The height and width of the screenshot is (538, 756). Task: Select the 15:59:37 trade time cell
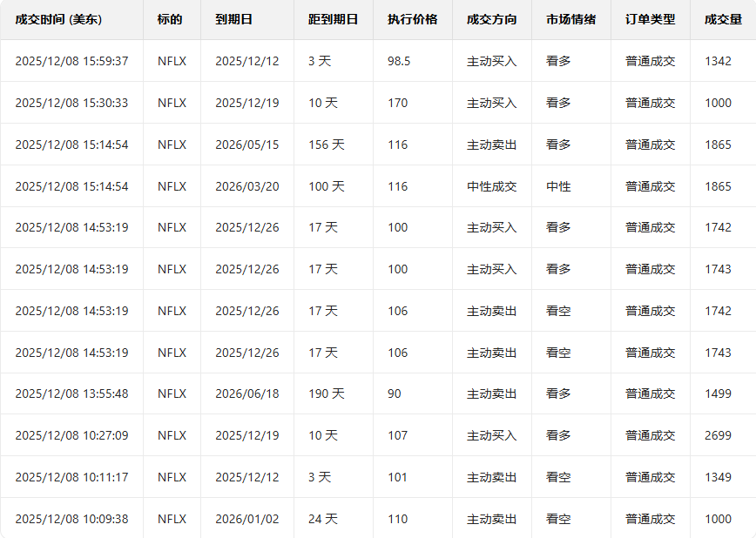(x=71, y=61)
